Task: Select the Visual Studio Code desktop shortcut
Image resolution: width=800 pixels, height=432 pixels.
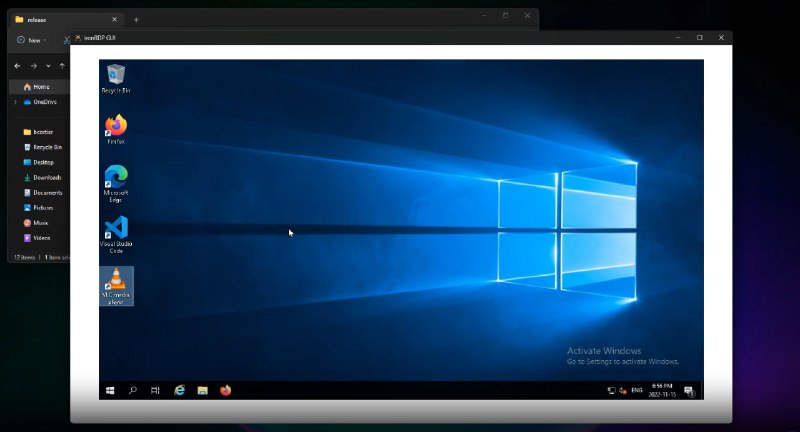Action: 116,229
